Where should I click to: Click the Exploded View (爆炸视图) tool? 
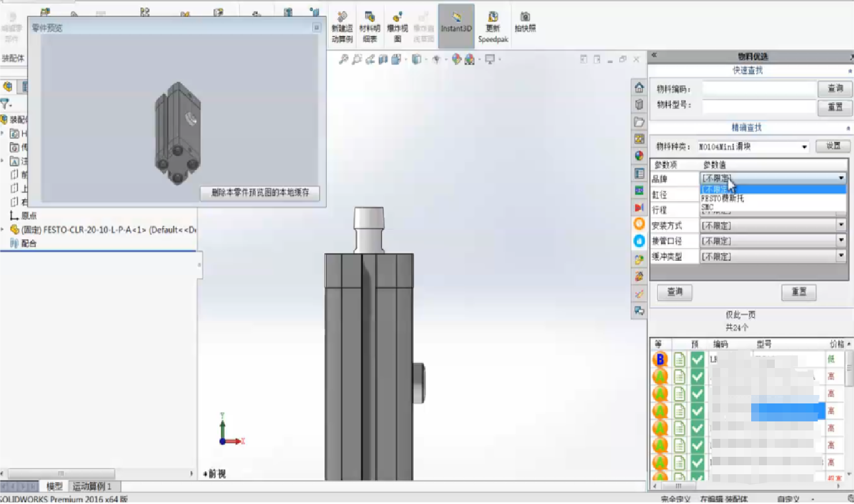tap(397, 26)
